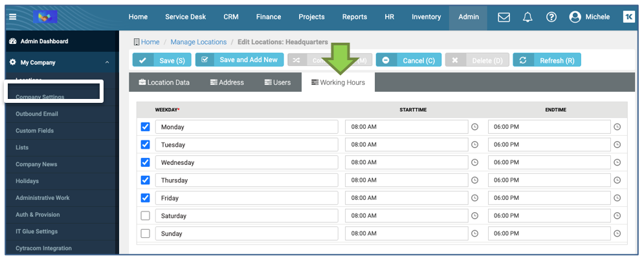Click the help question mark icon
Image resolution: width=644 pixels, height=260 pixels.
[x=551, y=17]
